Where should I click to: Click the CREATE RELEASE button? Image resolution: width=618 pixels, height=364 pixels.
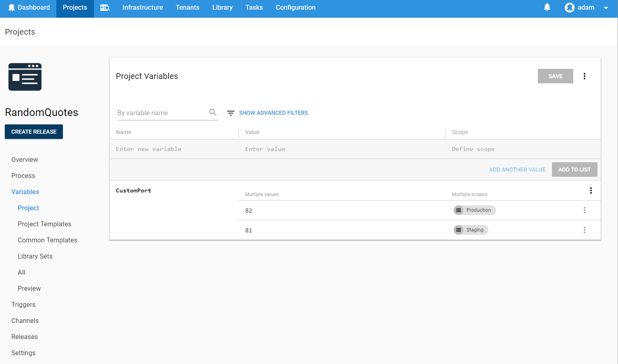[33, 132]
